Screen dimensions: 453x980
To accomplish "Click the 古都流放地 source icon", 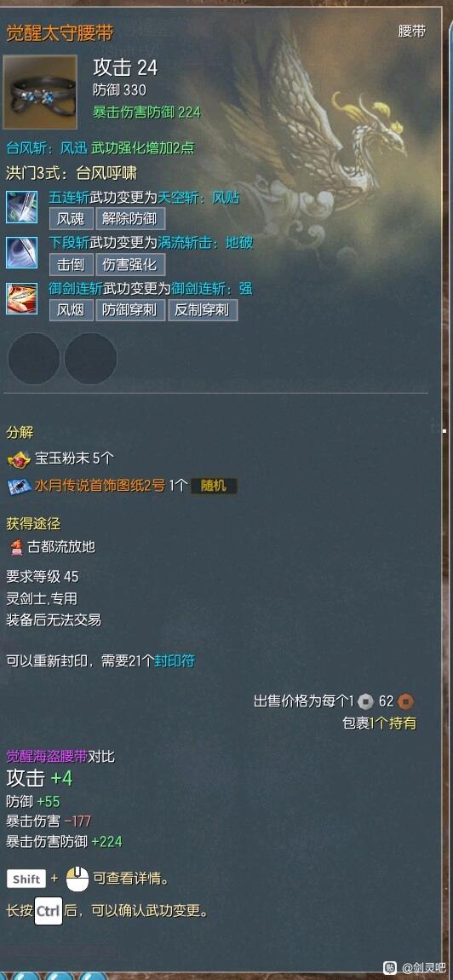I will coord(16,547).
